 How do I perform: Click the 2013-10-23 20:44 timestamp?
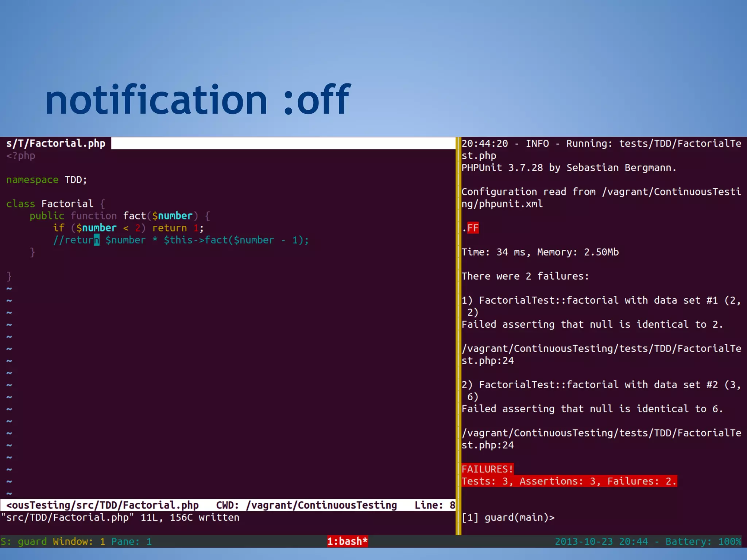click(601, 541)
